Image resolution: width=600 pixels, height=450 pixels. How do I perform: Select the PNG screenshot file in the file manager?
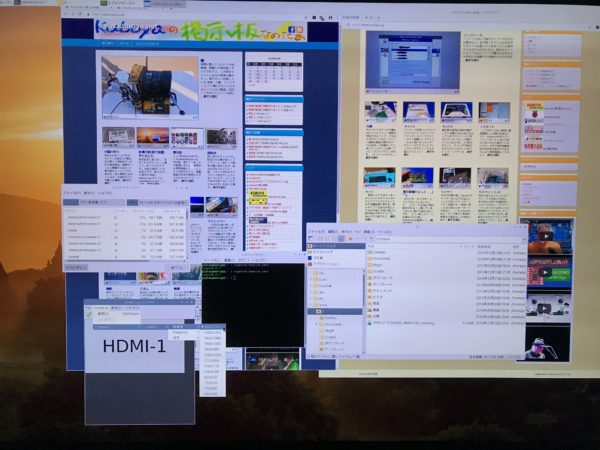[x=401, y=323]
